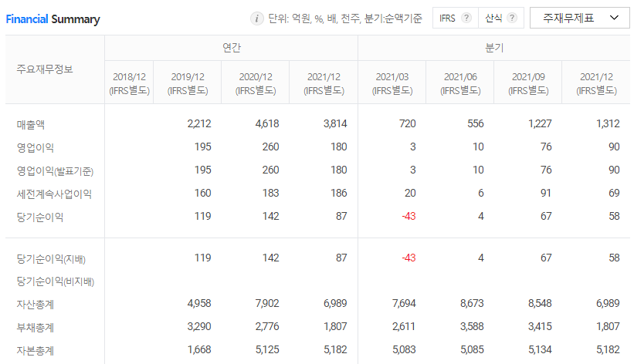Click the 556 revenue value for 2021/06
The height and width of the screenshot is (364, 634).
(x=476, y=123)
